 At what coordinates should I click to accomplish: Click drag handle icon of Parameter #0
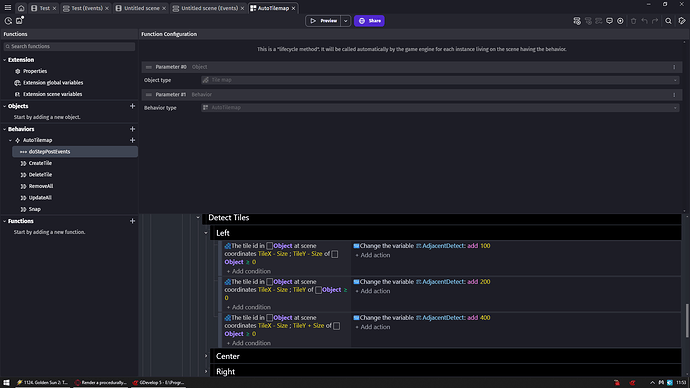149,67
